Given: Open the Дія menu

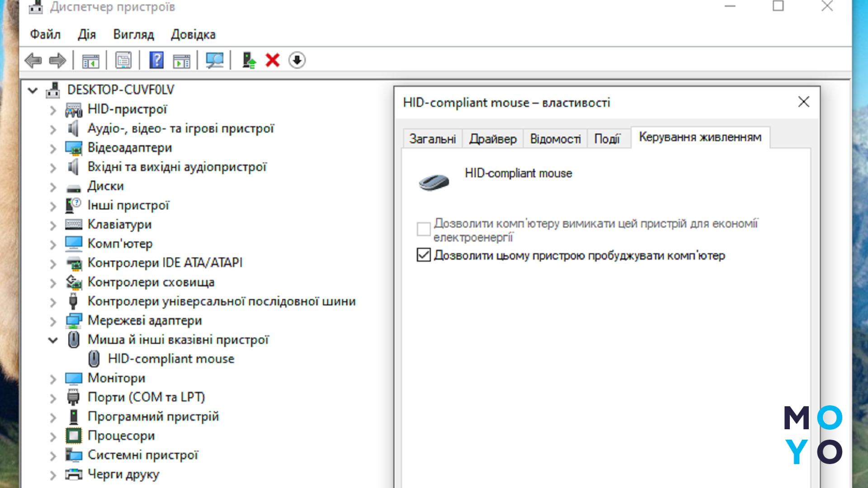Looking at the screenshot, I should (x=86, y=34).
